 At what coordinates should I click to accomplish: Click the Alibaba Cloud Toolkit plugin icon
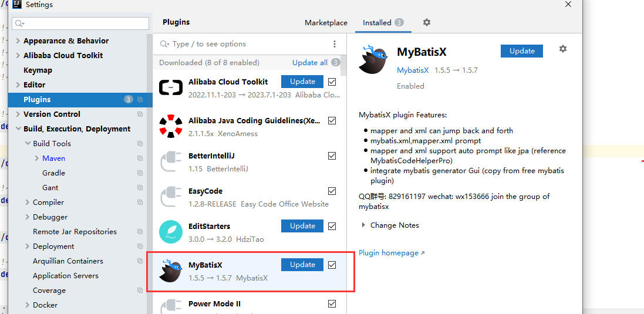pyautogui.click(x=171, y=87)
